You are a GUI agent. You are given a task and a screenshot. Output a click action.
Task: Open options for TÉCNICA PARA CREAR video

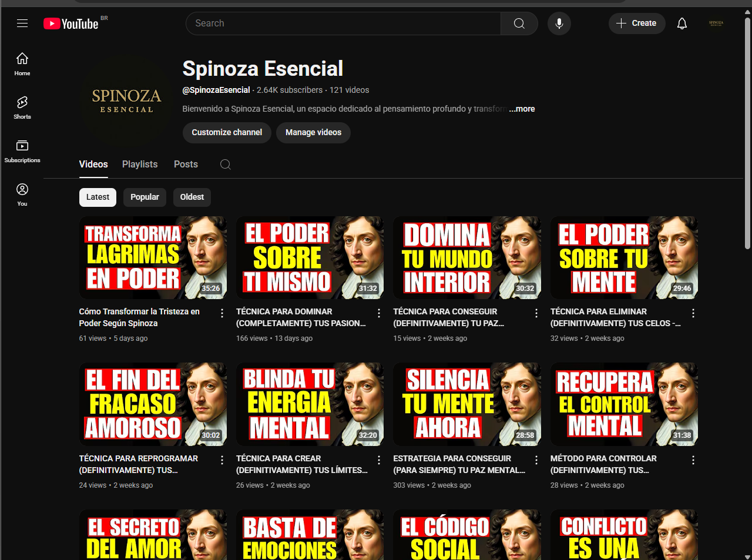pyautogui.click(x=379, y=460)
